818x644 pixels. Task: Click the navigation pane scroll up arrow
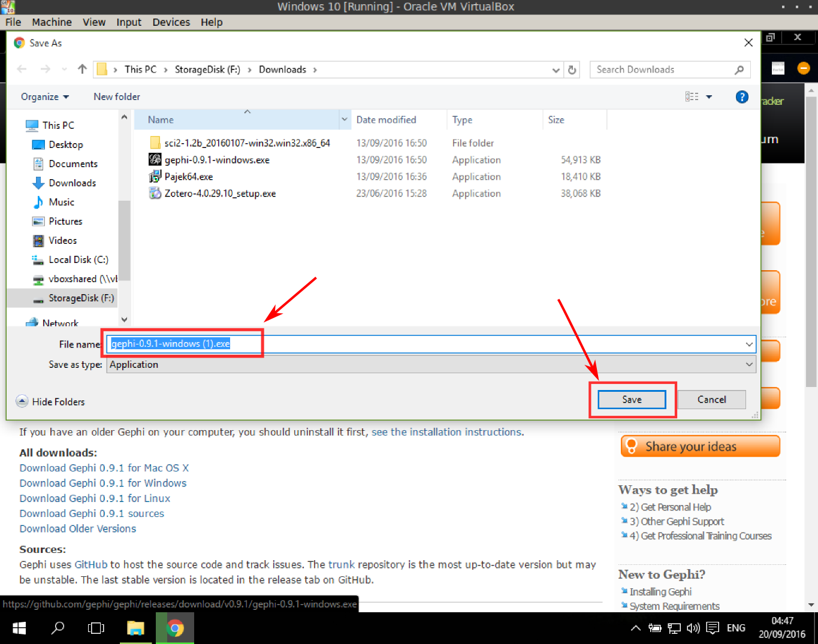(124, 117)
